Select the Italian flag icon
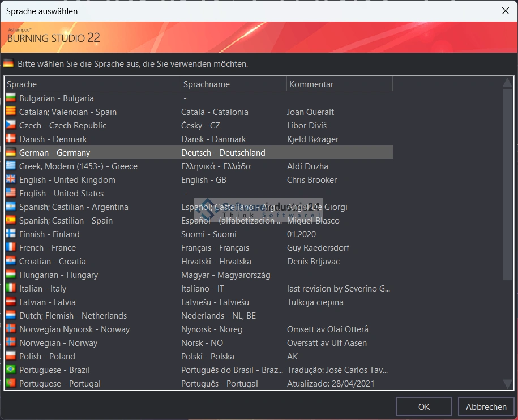This screenshot has width=518, height=420. (10, 289)
